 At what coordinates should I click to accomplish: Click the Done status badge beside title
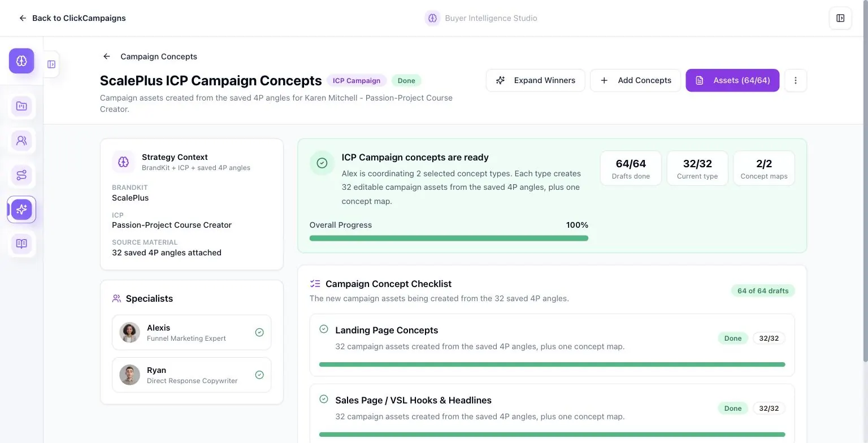406,81
